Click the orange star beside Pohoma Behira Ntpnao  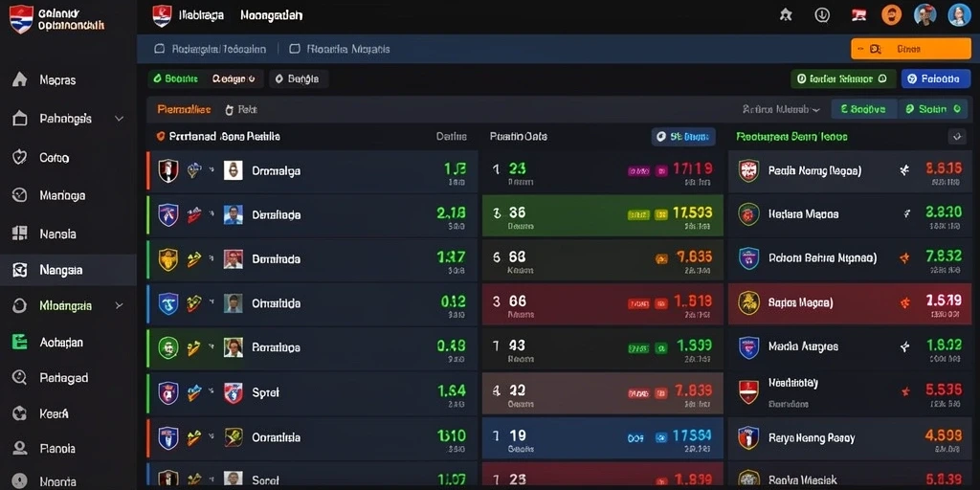(x=903, y=256)
